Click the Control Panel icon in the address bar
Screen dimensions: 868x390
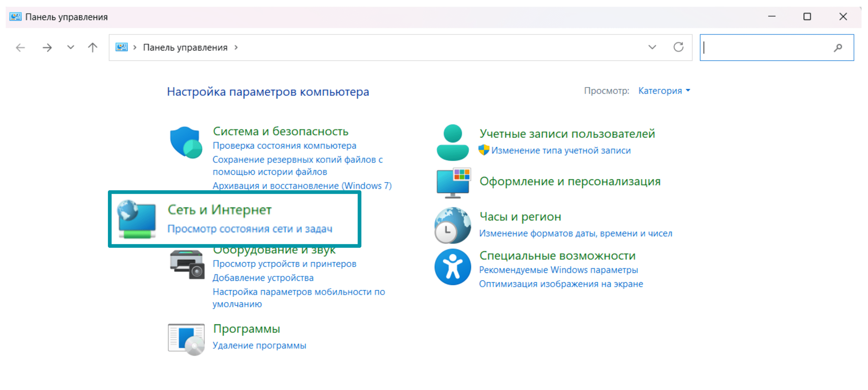coord(121,47)
